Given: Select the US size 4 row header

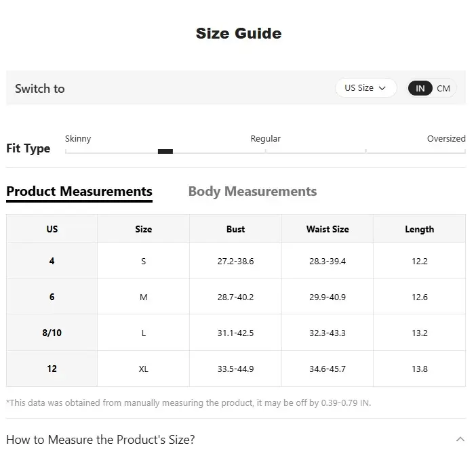Looking at the screenshot, I should 52,261.
